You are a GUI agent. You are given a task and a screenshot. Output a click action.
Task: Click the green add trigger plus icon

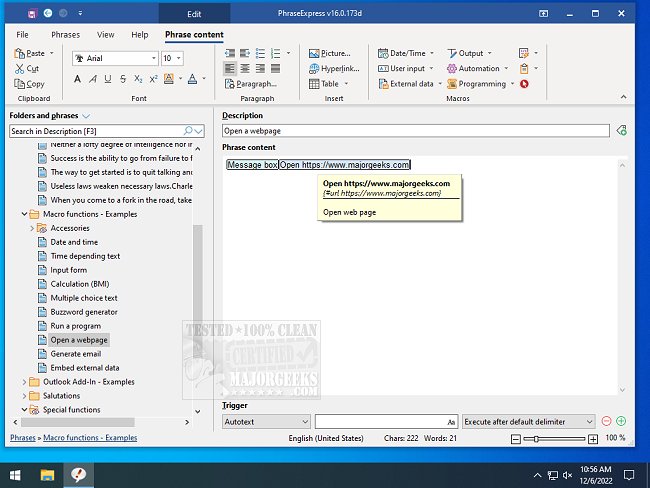coord(621,422)
